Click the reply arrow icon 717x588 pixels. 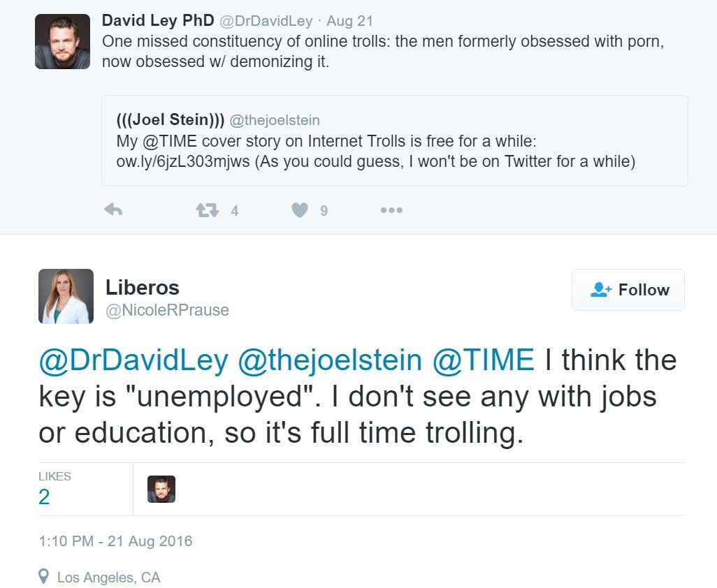tap(113, 210)
